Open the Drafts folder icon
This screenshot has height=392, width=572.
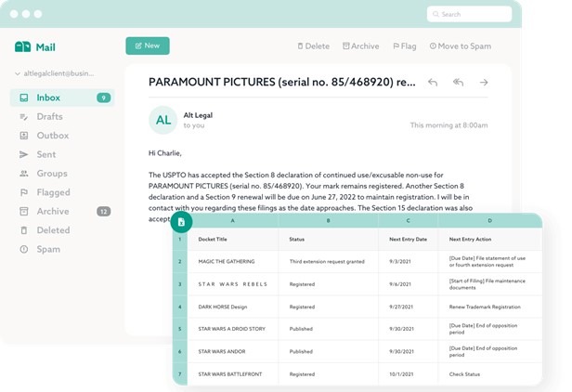24,117
